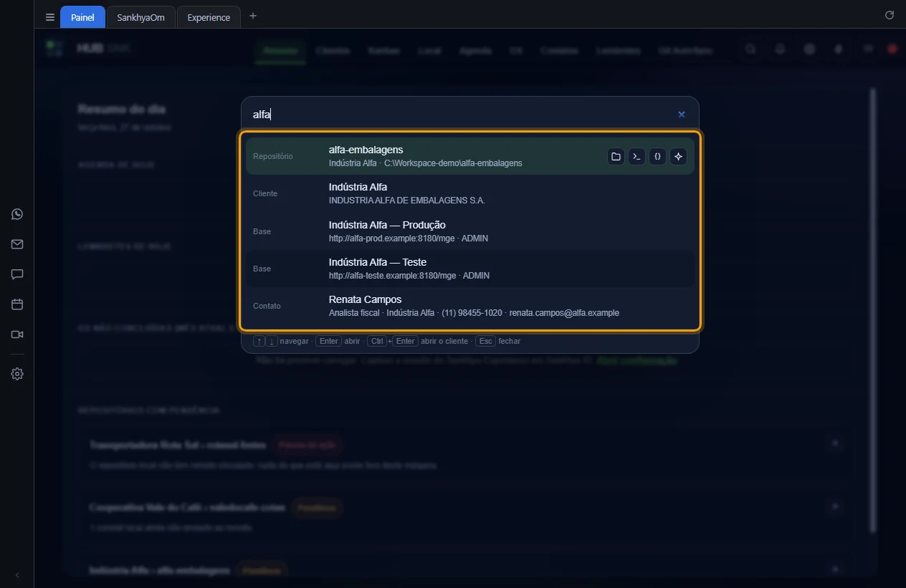Click the Esc key hint to close
906x588 pixels.
pos(486,341)
